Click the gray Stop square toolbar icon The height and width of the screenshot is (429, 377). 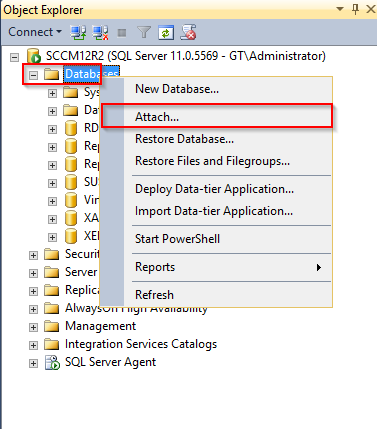coord(122,33)
